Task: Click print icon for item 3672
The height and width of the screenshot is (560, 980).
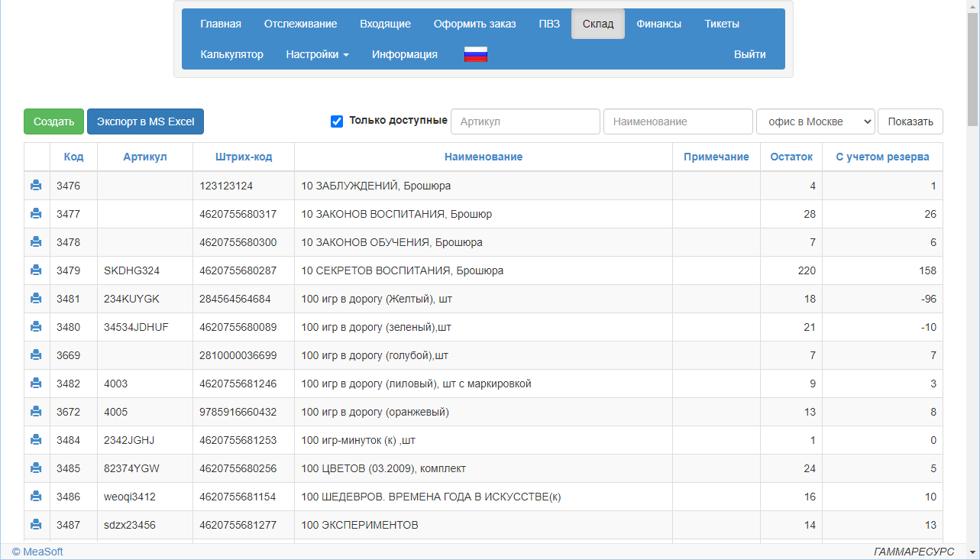Action: click(x=36, y=411)
